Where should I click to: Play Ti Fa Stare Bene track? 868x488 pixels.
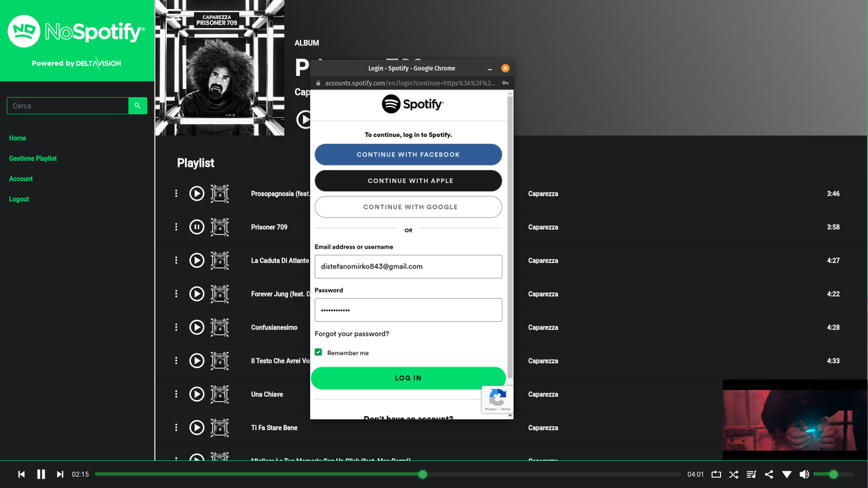click(x=197, y=427)
